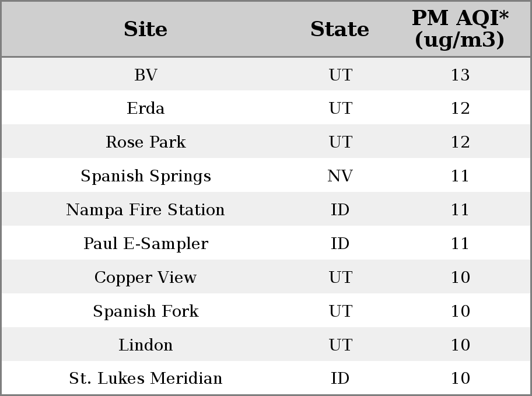
Task: Click the Spanish Springs site name
Action: 146,176
